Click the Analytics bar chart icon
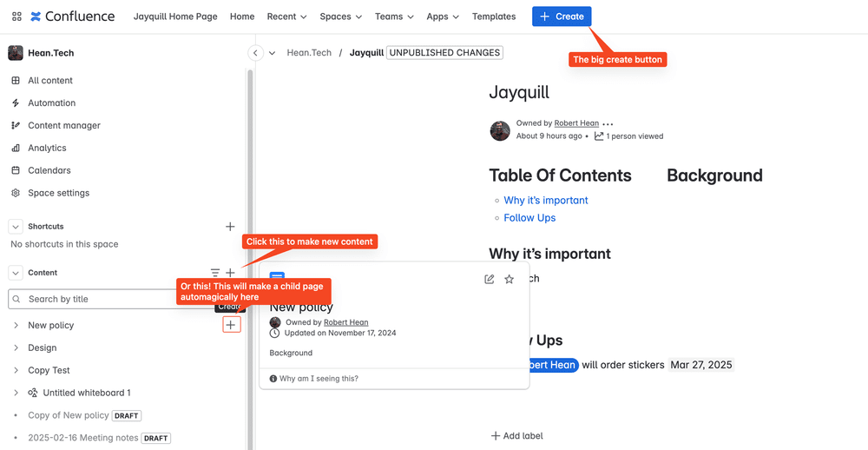Screen dimensions: 868x450 click(16, 148)
